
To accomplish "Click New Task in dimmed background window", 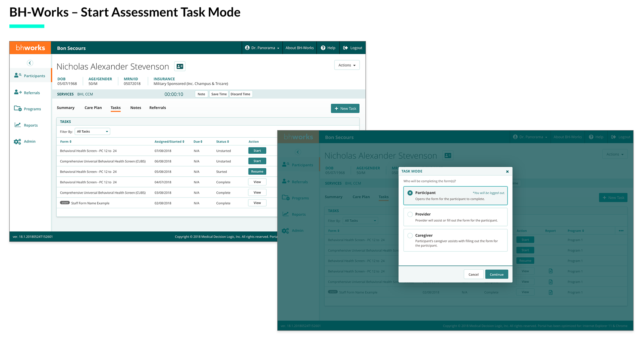I will point(613,197).
